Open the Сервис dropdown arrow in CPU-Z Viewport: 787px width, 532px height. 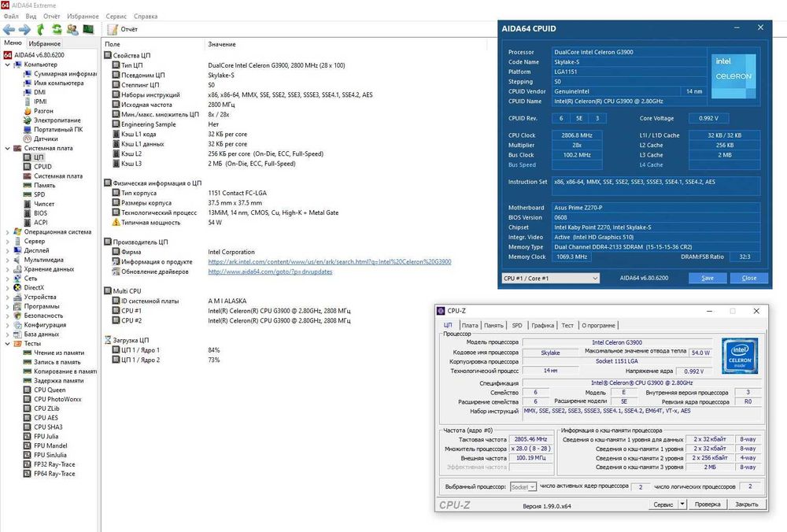[682, 504]
